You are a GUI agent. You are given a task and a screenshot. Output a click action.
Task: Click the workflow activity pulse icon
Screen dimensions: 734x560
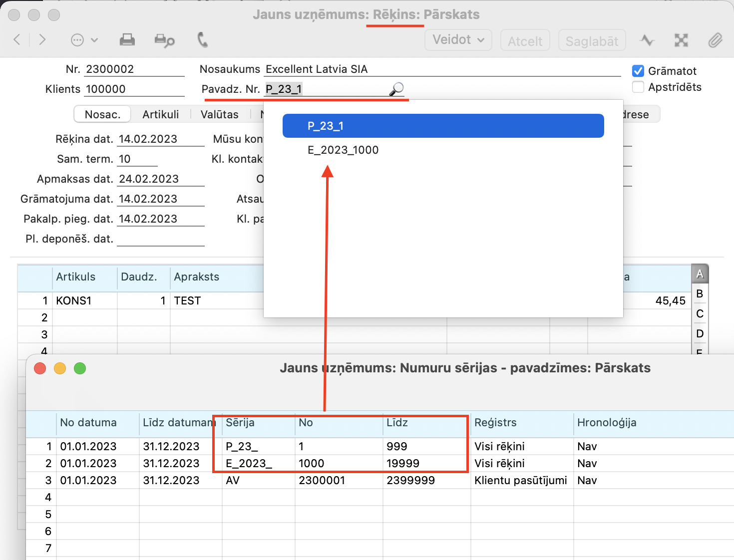tap(647, 40)
